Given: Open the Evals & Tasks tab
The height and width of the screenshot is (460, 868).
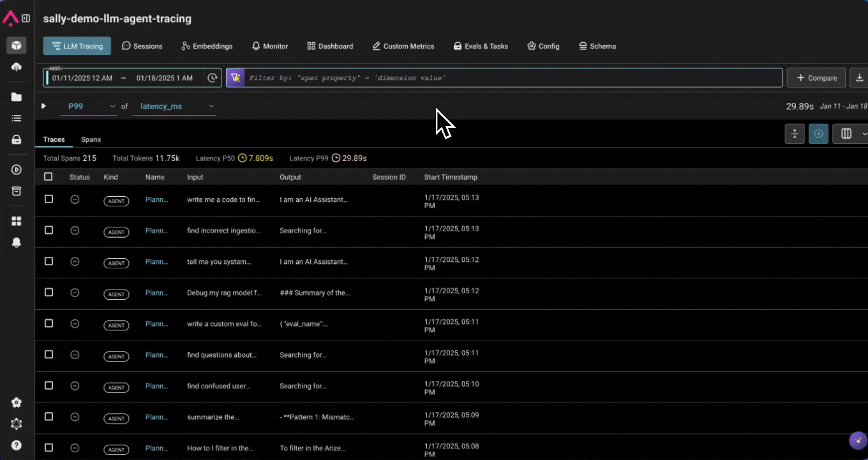Looking at the screenshot, I should [x=481, y=46].
